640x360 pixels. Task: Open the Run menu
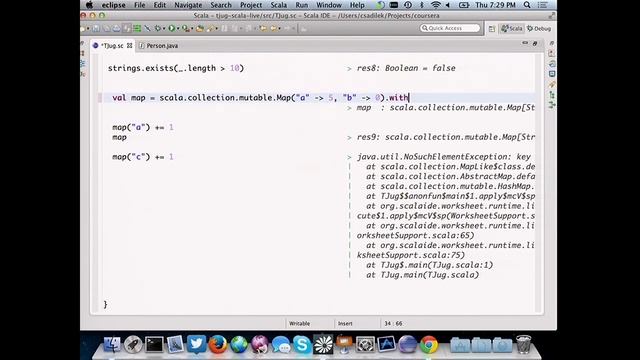[x=302, y=5]
